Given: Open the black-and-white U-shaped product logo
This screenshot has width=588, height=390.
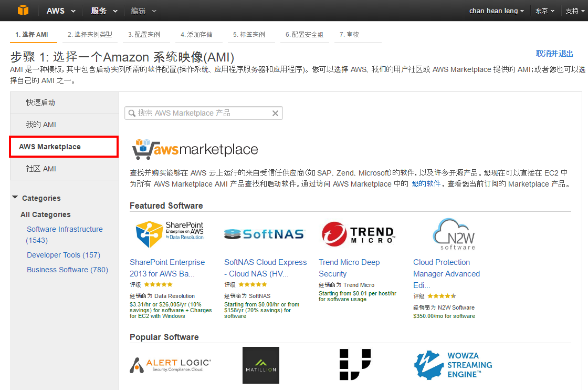Looking at the screenshot, I should click(355, 364).
